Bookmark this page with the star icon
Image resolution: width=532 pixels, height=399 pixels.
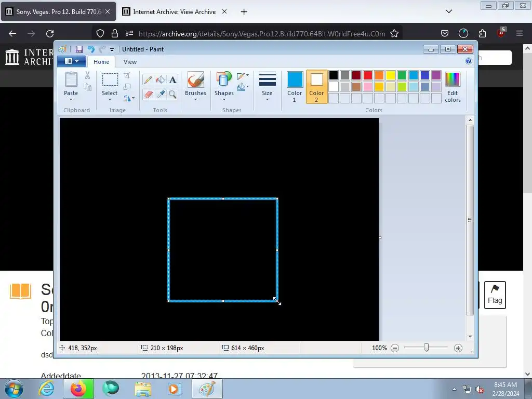click(x=394, y=34)
